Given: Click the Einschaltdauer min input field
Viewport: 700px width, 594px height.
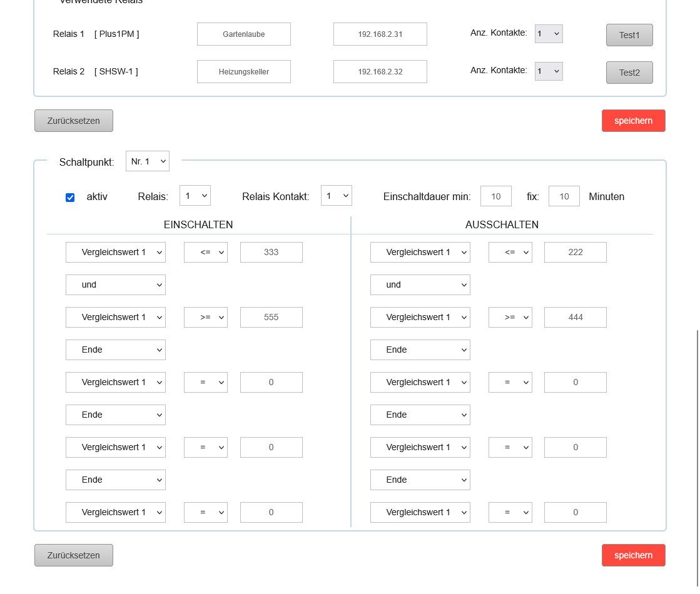Looking at the screenshot, I should (495, 196).
